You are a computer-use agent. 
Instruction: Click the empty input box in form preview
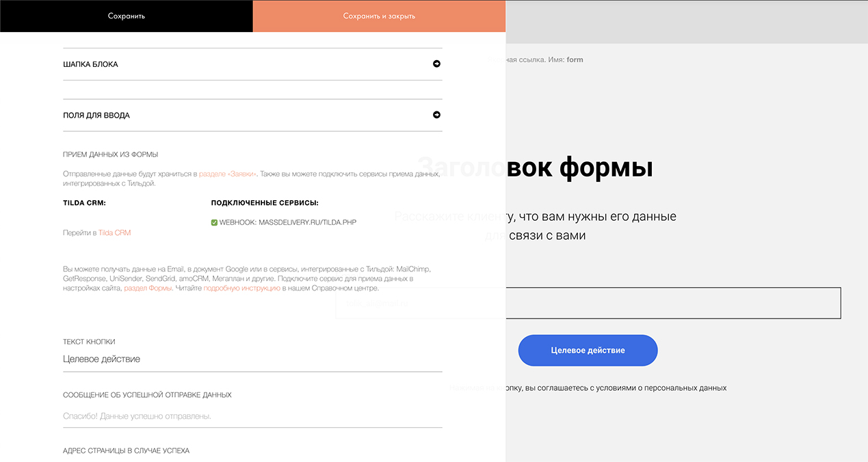tap(673, 303)
